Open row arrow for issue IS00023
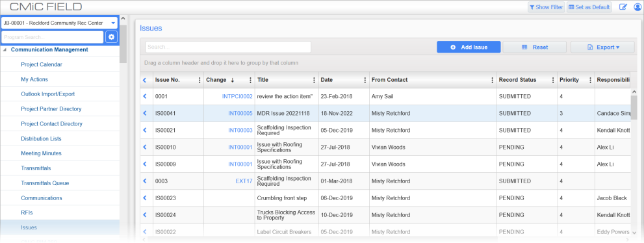This screenshot has height=243, width=644. [x=144, y=198]
